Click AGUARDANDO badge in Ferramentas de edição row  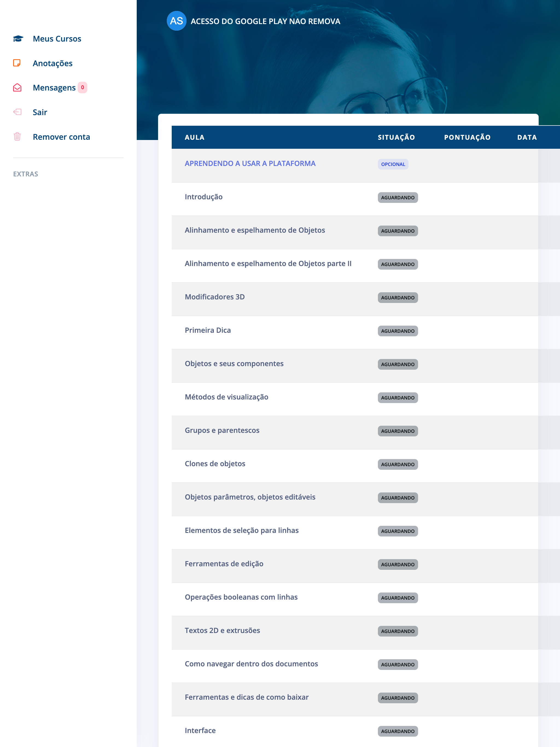(398, 564)
